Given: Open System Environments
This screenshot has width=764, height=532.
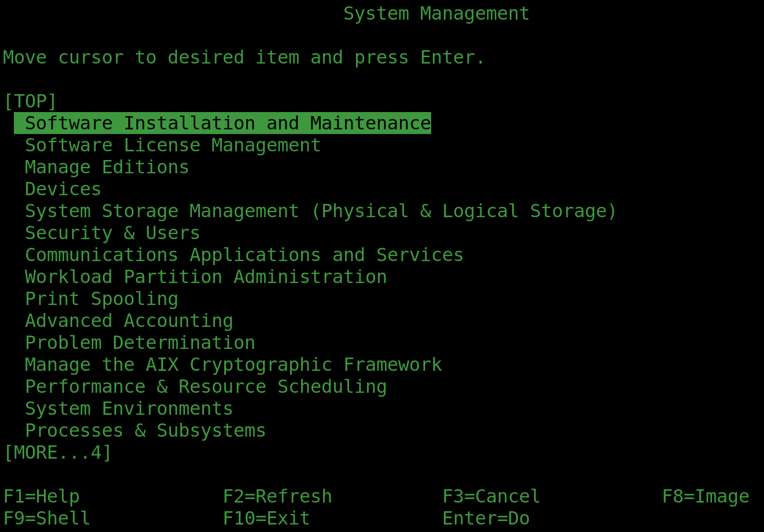Looking at the screenshot, I should 128,408.
